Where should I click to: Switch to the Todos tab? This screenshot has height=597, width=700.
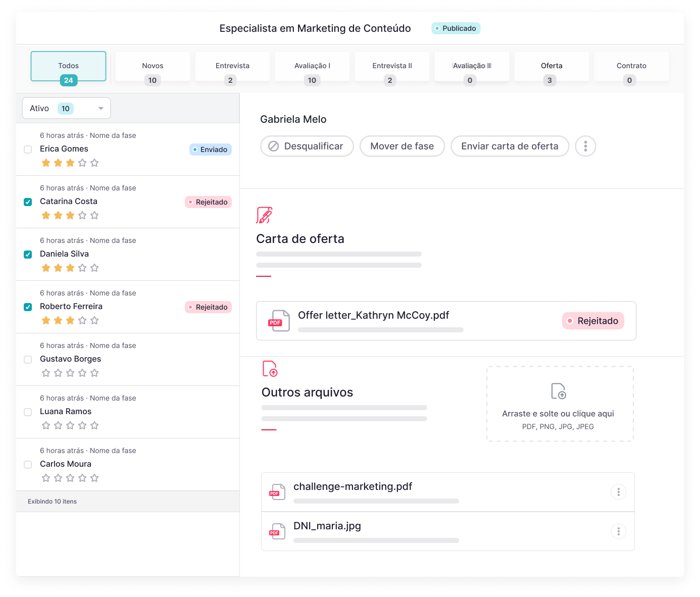69,66
